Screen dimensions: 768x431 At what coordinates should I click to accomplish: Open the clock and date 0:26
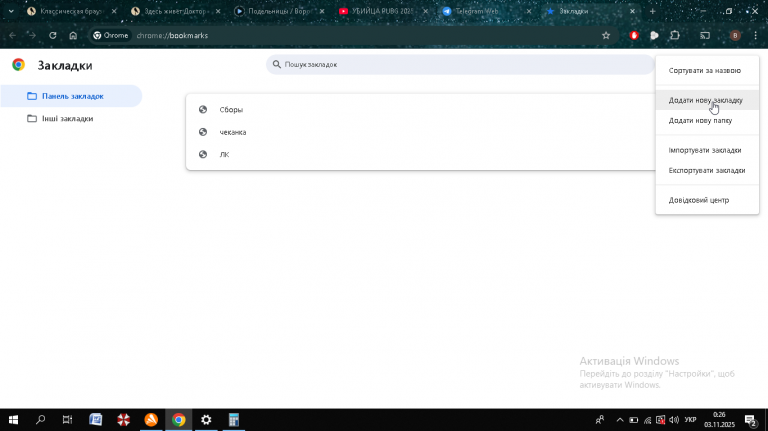click(720, 420)
